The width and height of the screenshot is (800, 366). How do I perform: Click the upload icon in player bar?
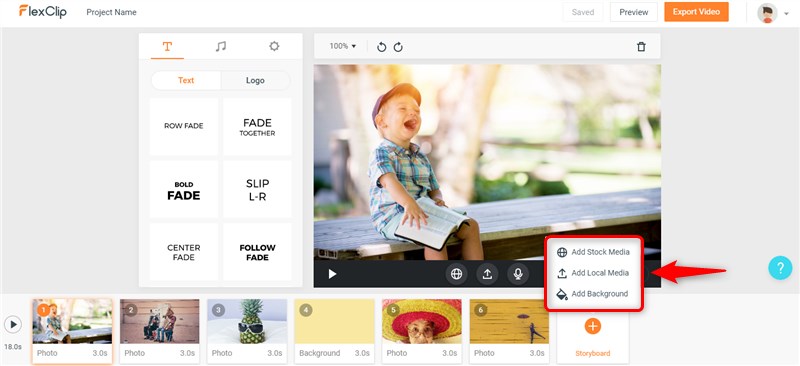click(487, 274)
